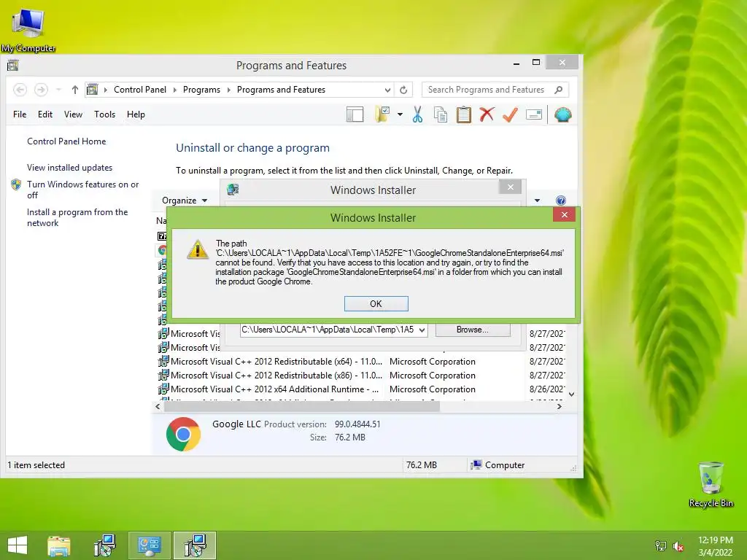Viewport: 747px width, 560px height.
Task: Open Install a program from the network
Action: (77, 217)
